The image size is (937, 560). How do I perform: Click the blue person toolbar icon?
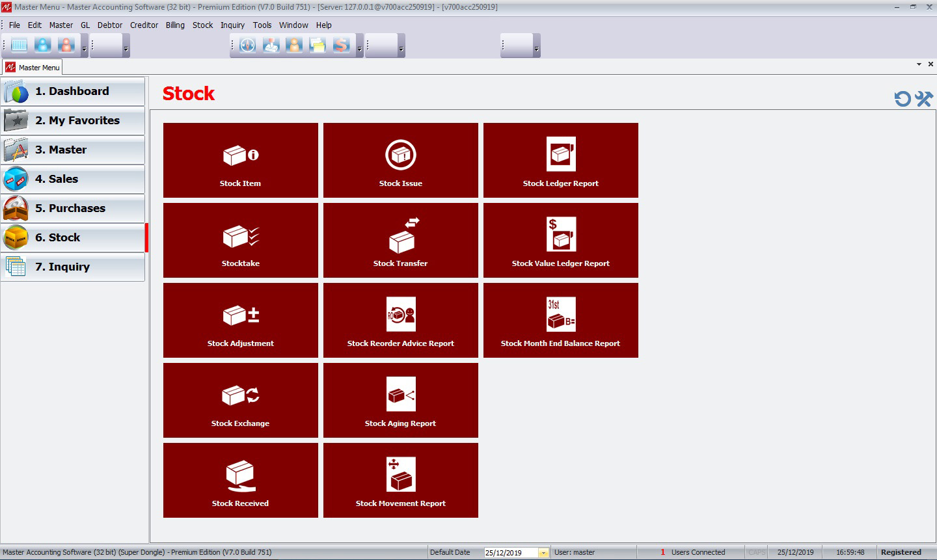point(43,46)
